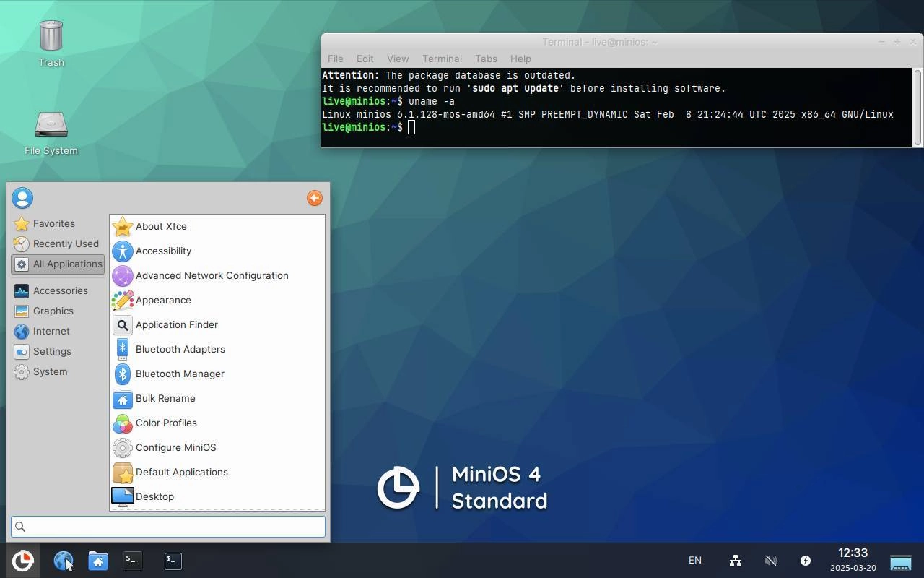This screenshot has height=578, width=924.
Task: Open the home folder file manager launcher
Action: [98, 561]
